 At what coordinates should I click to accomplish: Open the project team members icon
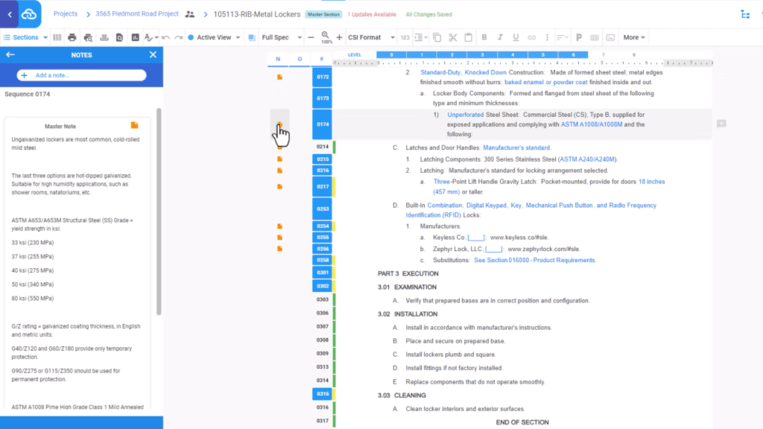[190, 14]
